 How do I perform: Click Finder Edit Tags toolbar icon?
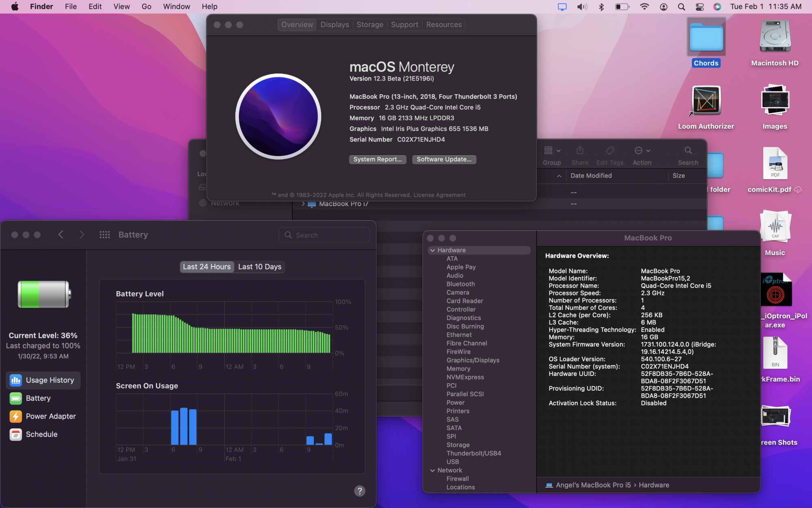pyautogui.click(x=610, y=151)
